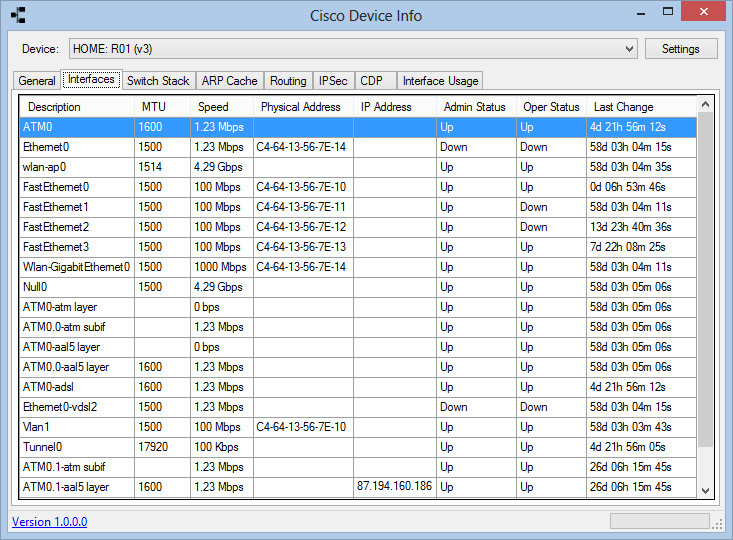Select the FastEthernet0 row
This screenshot has height=540, width=733.
click(x=358, y=187)
